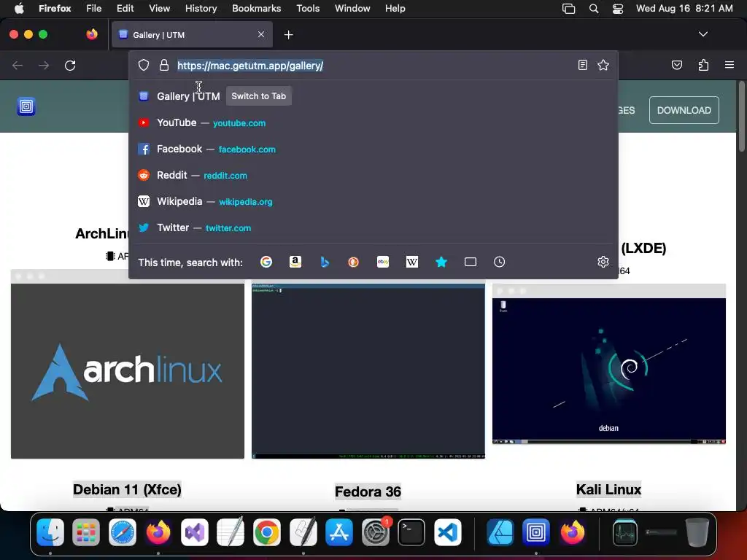747x560 pixels.
Task: Search this time with DuckDuckGo
Action: (x=354, y=262)
